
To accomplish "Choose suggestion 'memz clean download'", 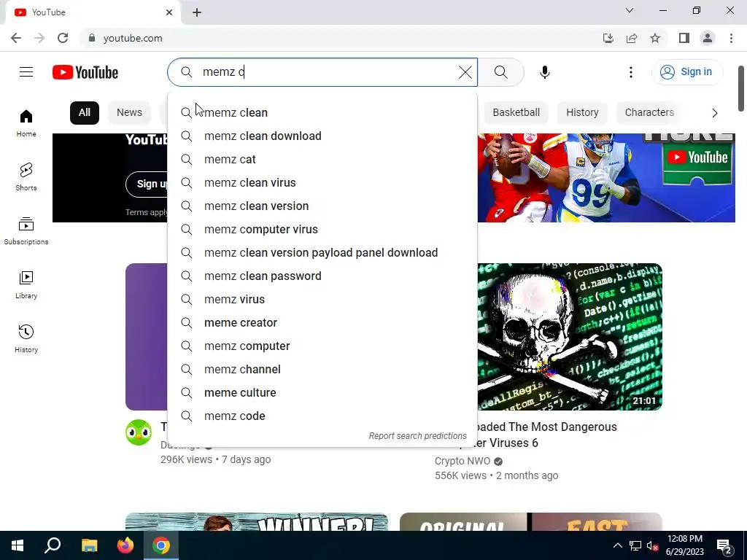I will [x=322, y=136].
